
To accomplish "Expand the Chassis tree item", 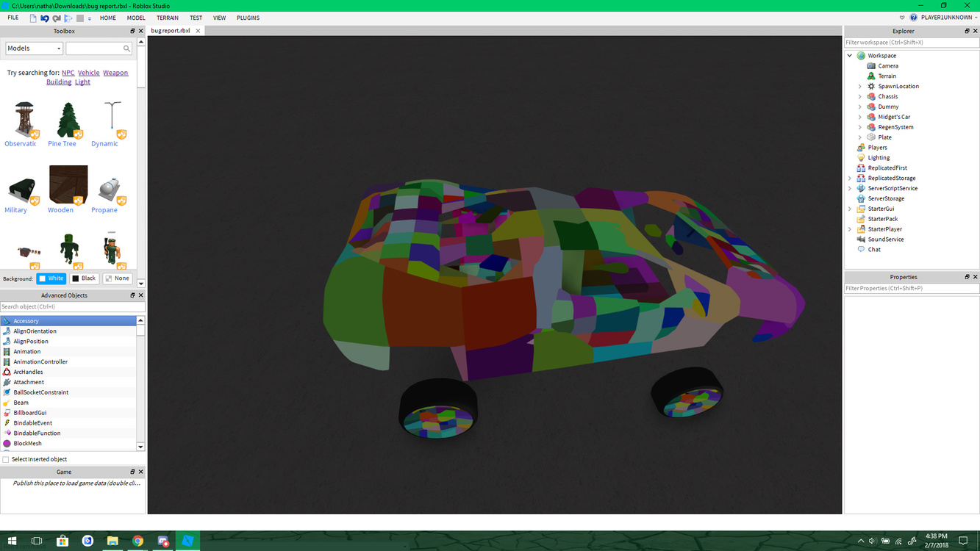I will pyautogui.click(x=859, y=96).
